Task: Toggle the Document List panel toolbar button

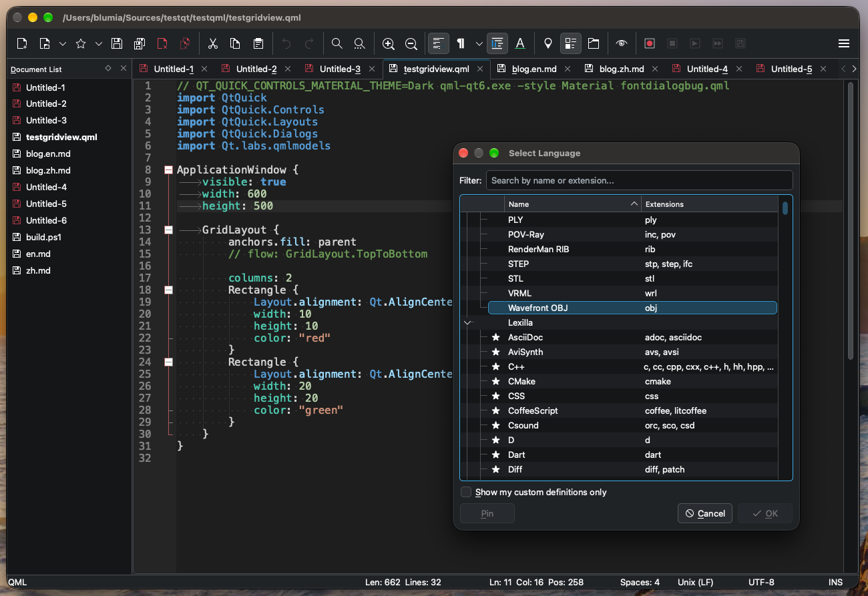Action: point(571,43)
